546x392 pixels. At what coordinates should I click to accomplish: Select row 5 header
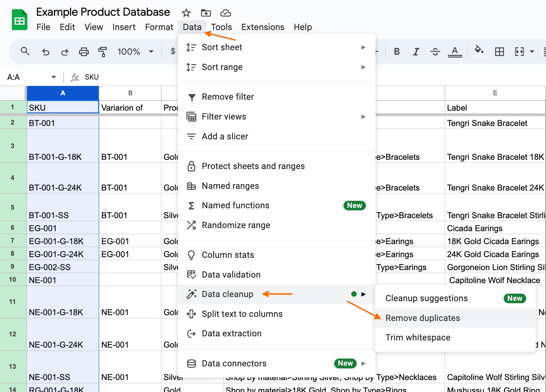pyautogui.click(x=13, y=207)
